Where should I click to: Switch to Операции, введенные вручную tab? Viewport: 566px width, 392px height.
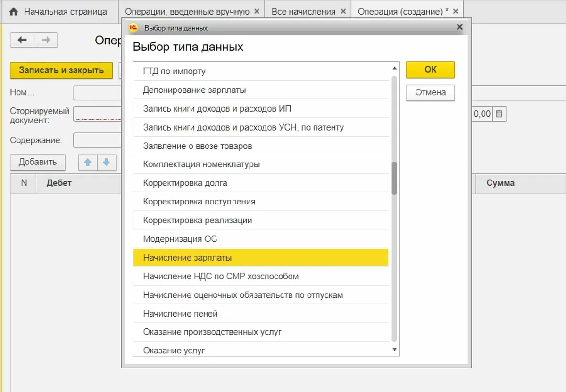click(187, 12)
